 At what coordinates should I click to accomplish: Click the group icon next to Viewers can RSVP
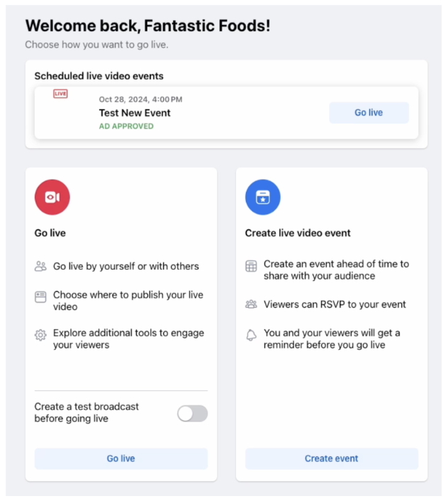[x=251, y=304]
